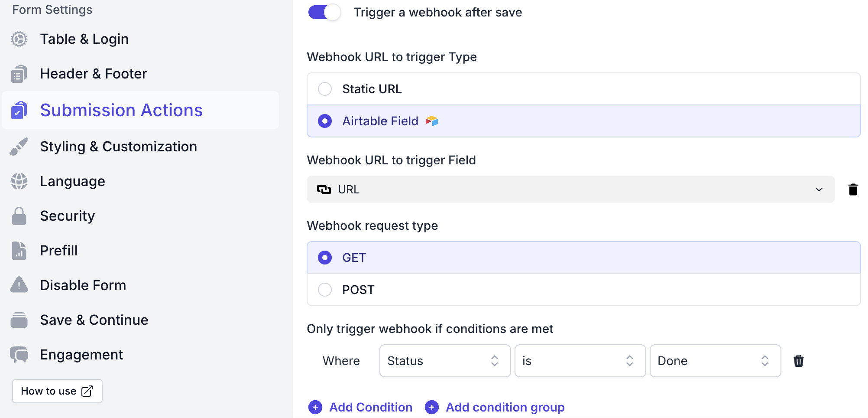Click the Engagement chat bubbles icon

[19, 355]
